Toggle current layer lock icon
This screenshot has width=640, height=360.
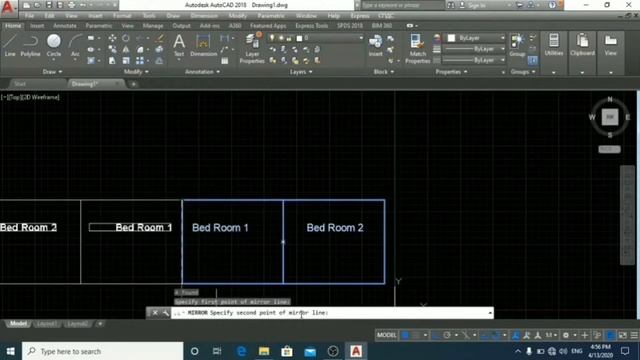pyautogui.click(x=289, y=38)
